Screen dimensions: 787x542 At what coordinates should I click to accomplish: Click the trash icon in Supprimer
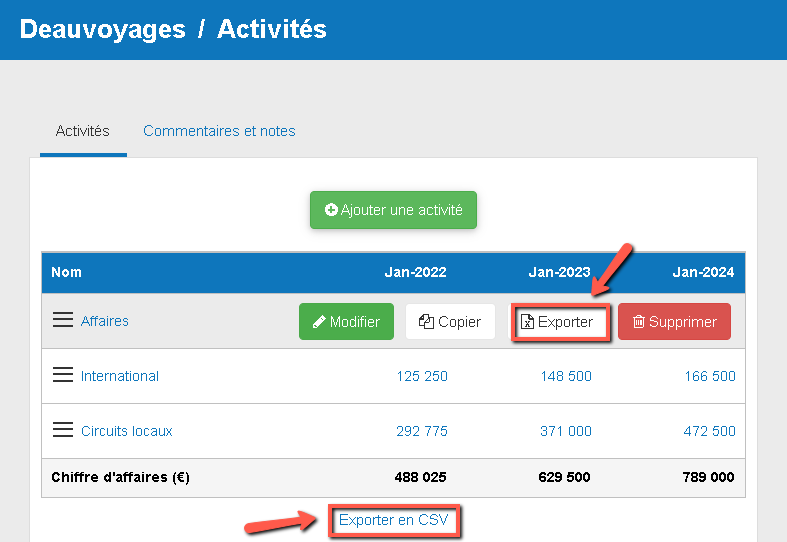[x=638, y=322]
